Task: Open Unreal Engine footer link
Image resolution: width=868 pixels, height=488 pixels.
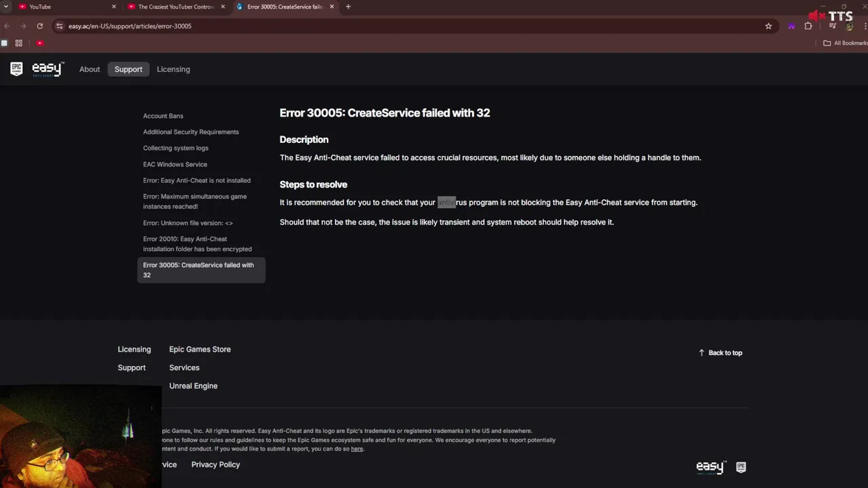Action: (193, 386)
